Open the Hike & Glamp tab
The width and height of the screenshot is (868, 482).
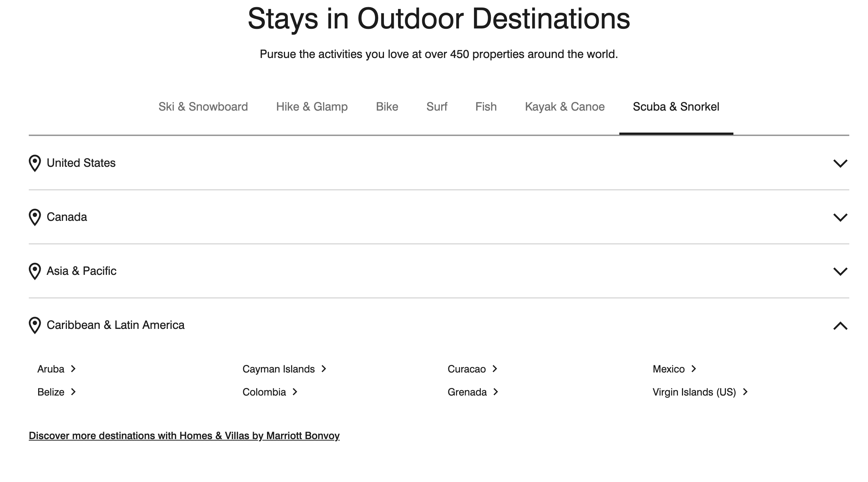pos(312,107)
